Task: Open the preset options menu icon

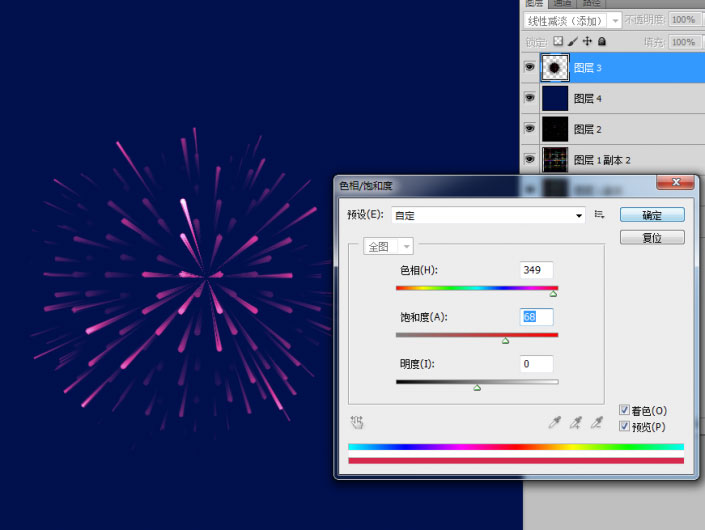Action: pos(600,215)
